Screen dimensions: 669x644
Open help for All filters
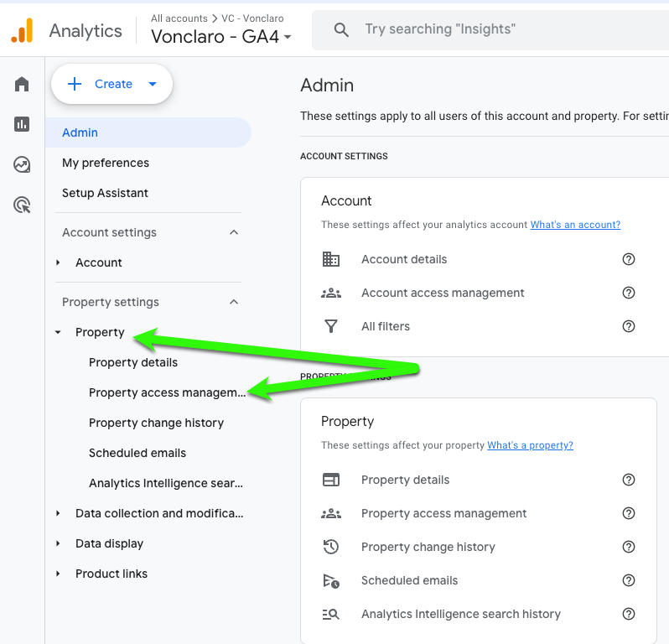click(629, 326)
